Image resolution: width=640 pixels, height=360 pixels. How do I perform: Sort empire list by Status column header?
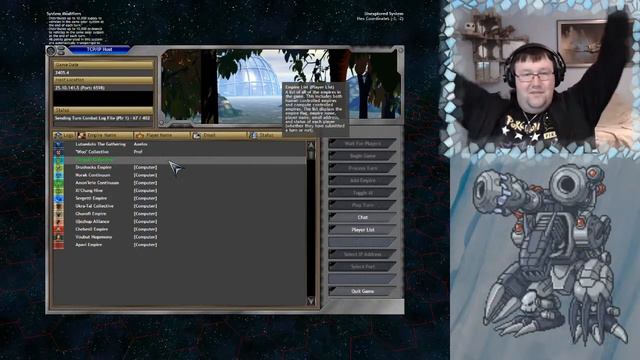coord(265,136)
